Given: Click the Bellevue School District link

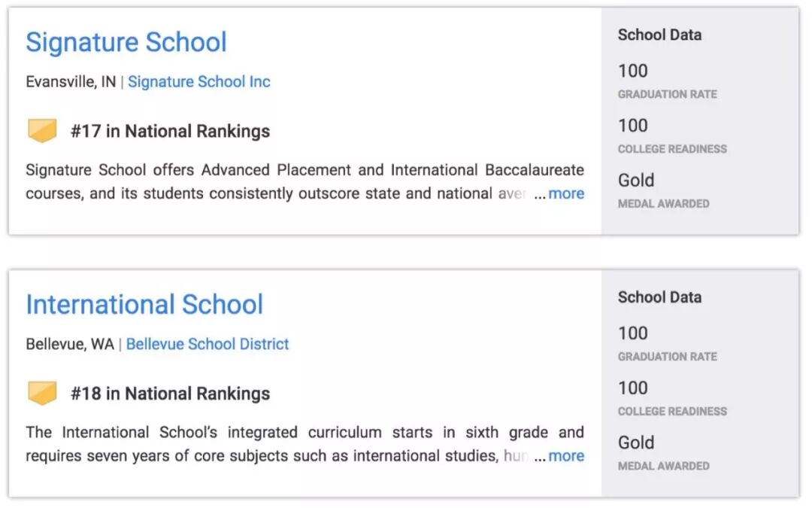Looking at the screenshot, I should [x=208, y=344].
